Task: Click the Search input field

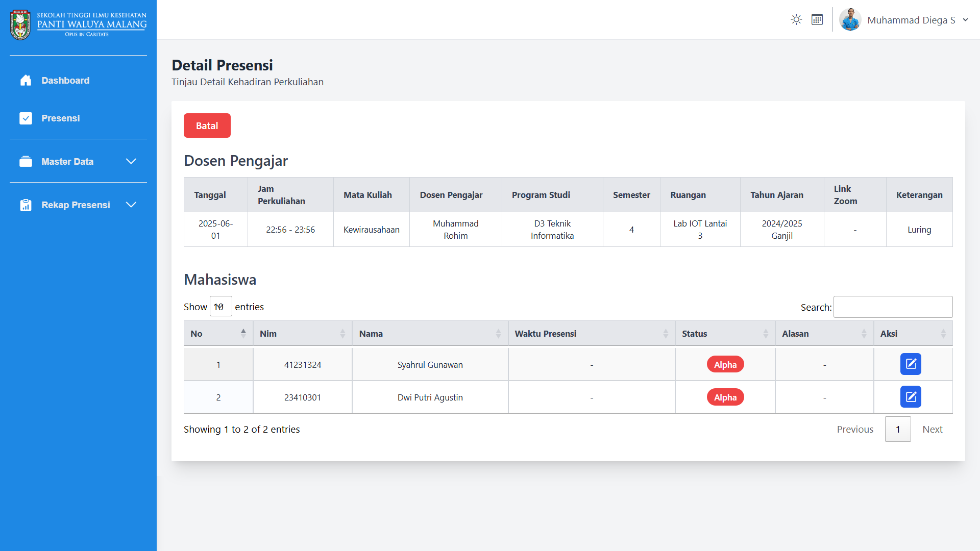Action: coord(893,307)
